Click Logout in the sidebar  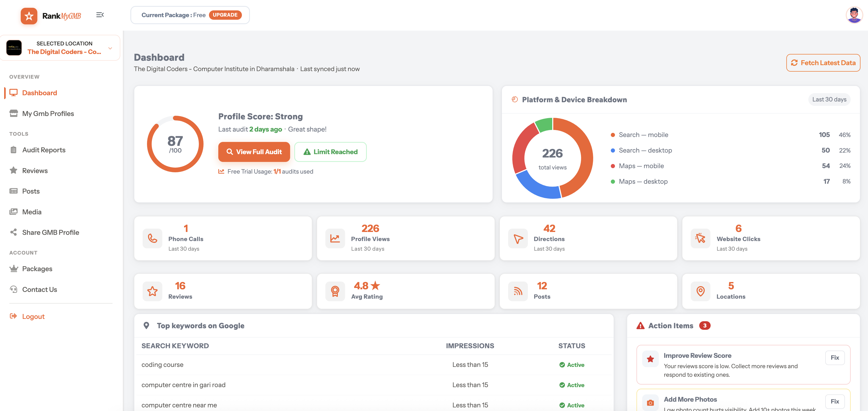click(33, 316)
